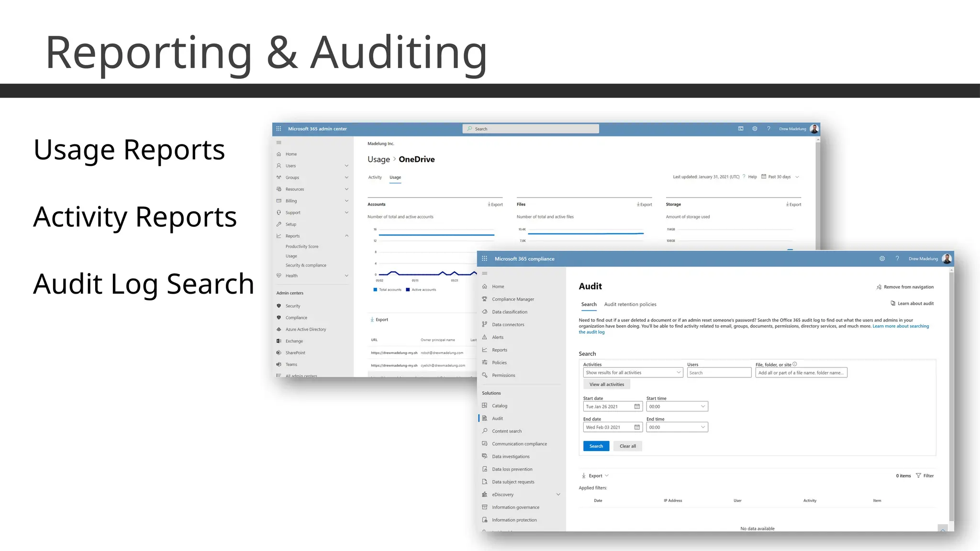Image resolution: width=980 pixels, height=551 pixels.
Task: Open Exchange admin center link
Action: [x=294, y=341]
